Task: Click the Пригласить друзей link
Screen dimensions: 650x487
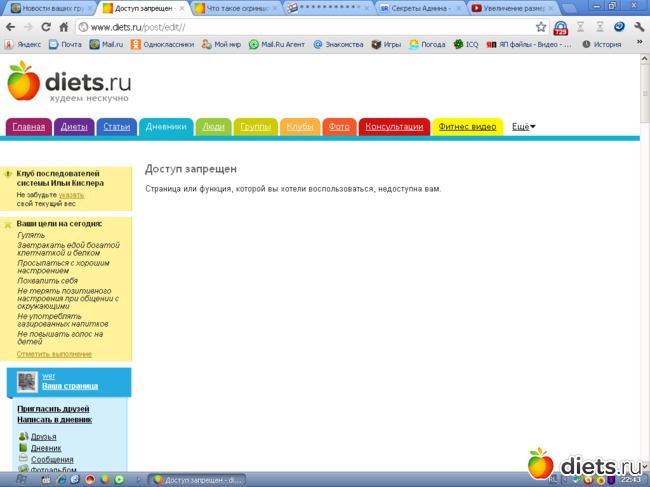Action: [x=53, y=409]
